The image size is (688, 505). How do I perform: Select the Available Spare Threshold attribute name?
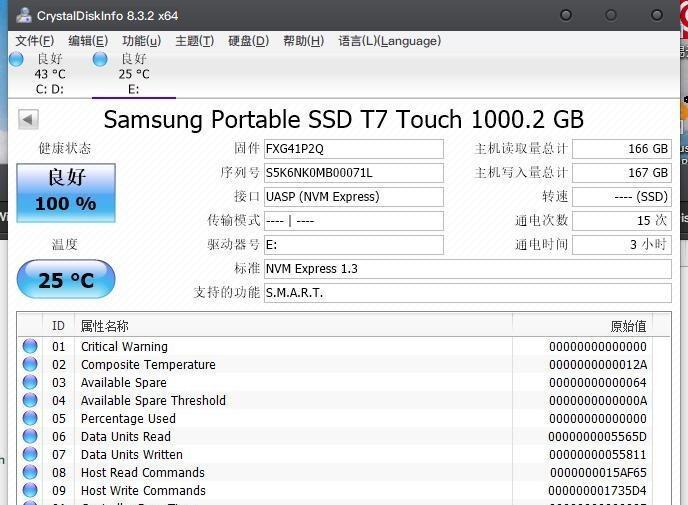coord(154,401)
